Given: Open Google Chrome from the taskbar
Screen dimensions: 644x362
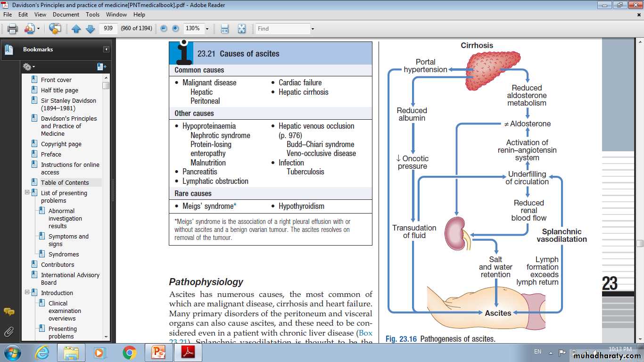Looking at the screenshot, I should click(129, 353).
